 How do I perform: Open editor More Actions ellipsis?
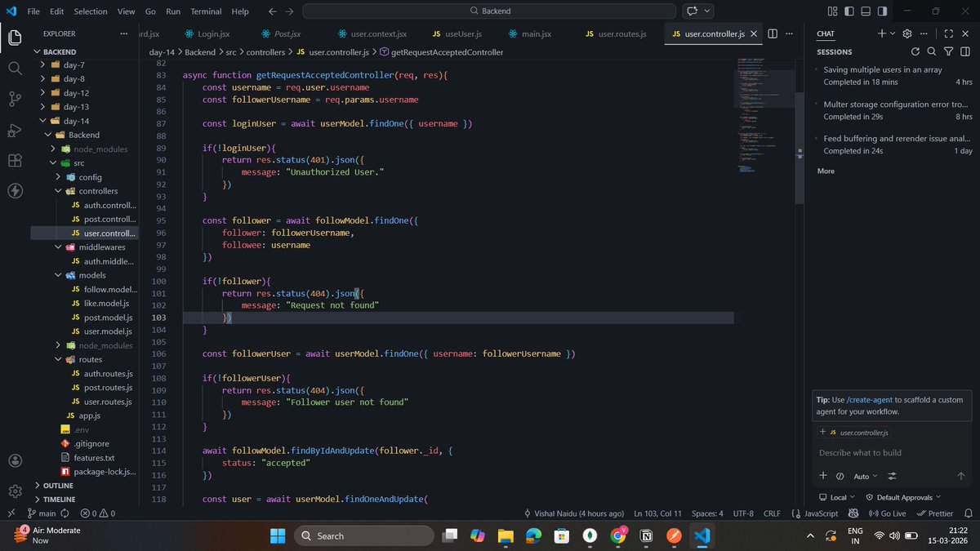pyautogui.click(x=790, y=33)
